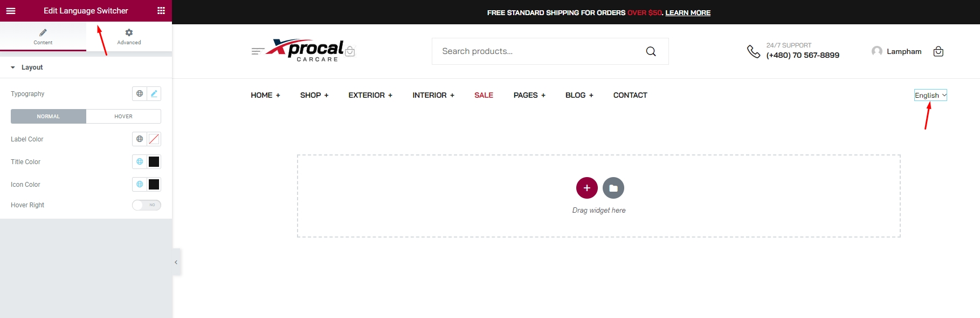Click the Title Color black swatch

tap(154, 161)
